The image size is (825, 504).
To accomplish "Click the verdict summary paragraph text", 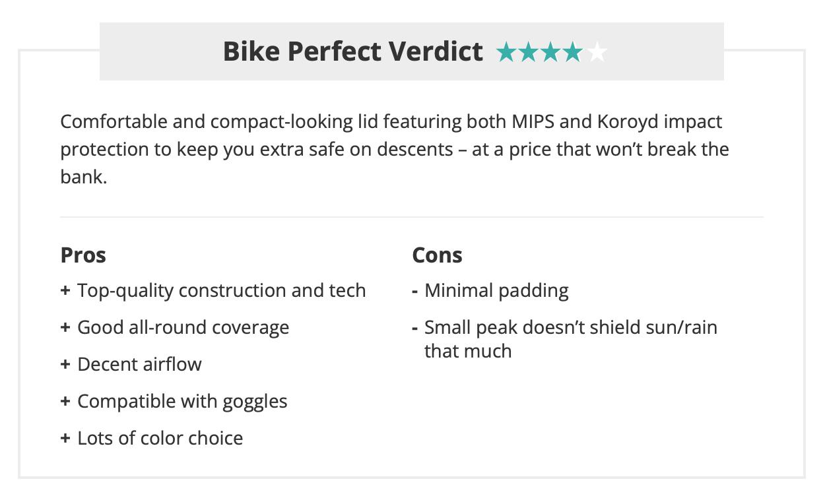I will coord(394,149).
